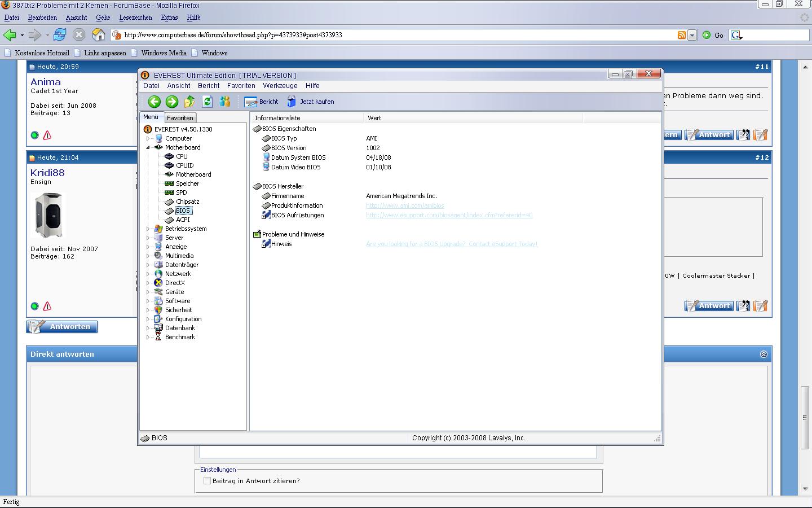Click the RSS feed icon in address bar
The width and height of the screenshot is (812, 508).
[682, 35]
